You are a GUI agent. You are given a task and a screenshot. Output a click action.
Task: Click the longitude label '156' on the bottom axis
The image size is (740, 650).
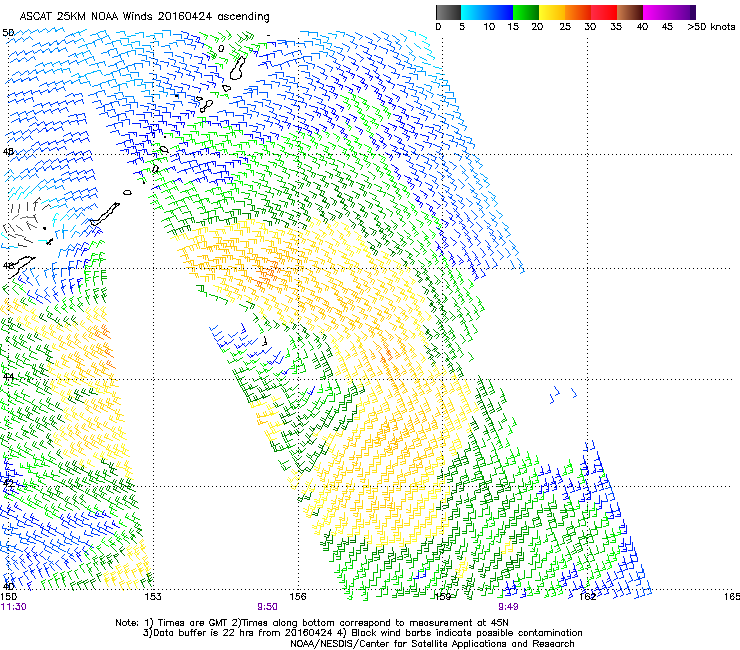pos(298,597)
